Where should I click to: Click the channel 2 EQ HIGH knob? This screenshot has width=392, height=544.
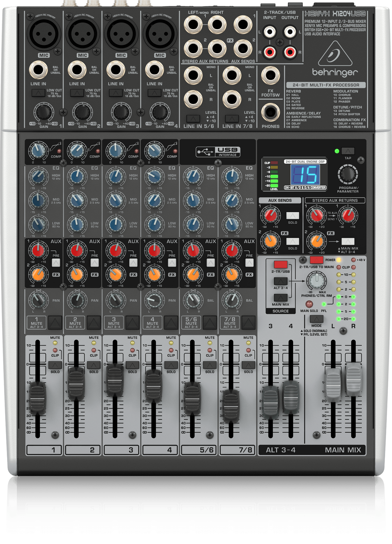(77, 176)
